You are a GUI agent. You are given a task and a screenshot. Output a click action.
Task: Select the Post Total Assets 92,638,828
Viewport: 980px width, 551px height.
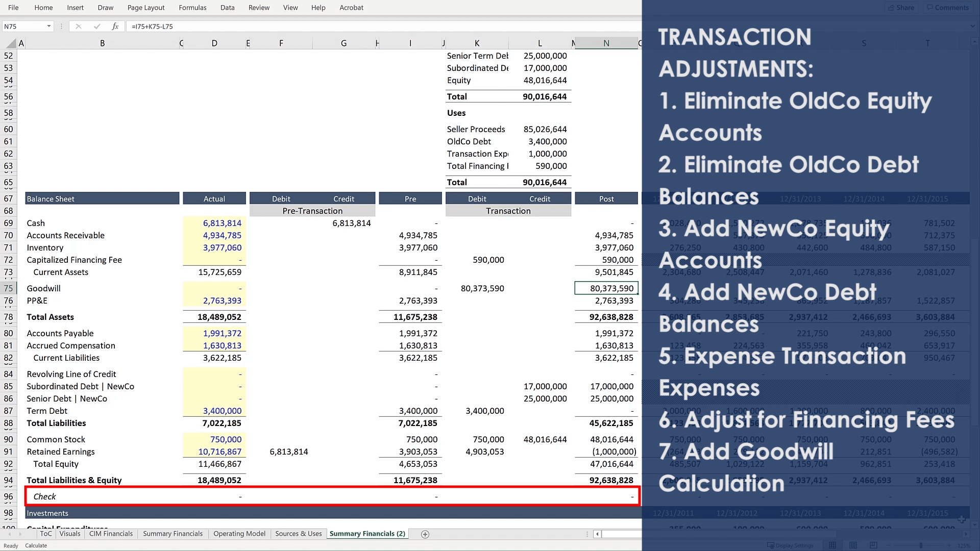click(x=611, y=317)
